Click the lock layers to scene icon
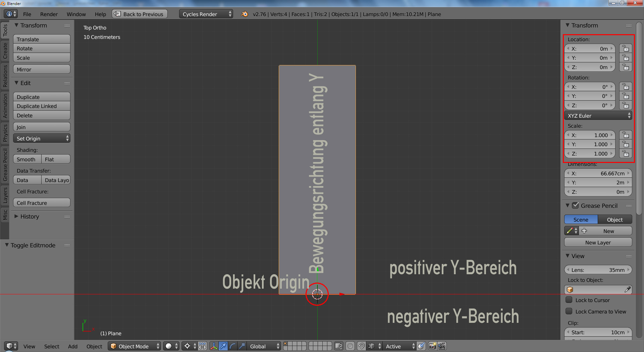Image resolution: width=644 pixels, height=352 pixels. pyautogui.click(x=339, y=346)
